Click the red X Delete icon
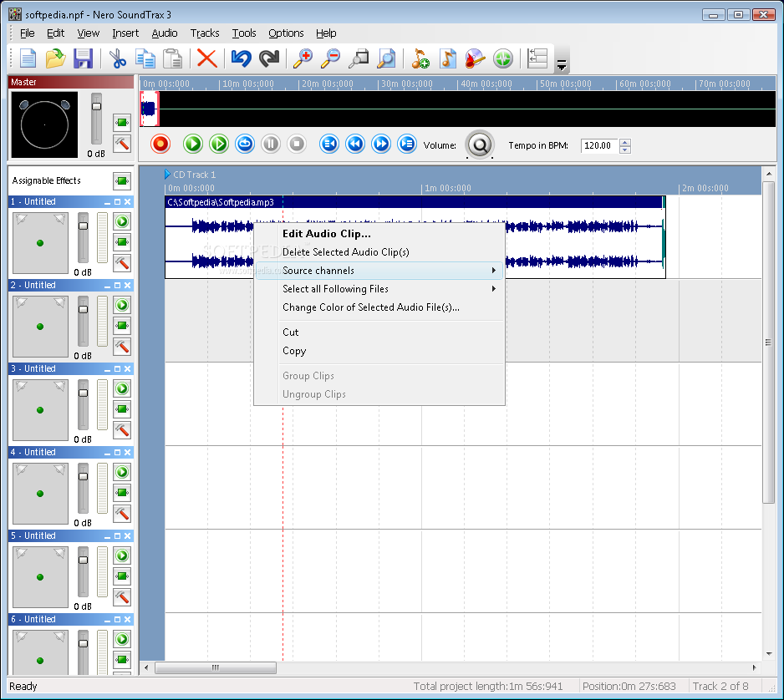The height and width of the screenshot is (700, 784). [206, 58]
